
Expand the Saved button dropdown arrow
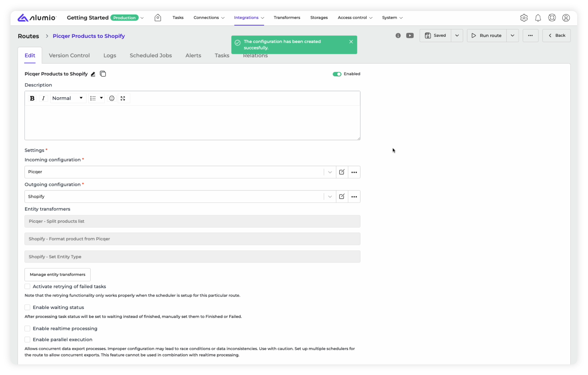point(457,35)
